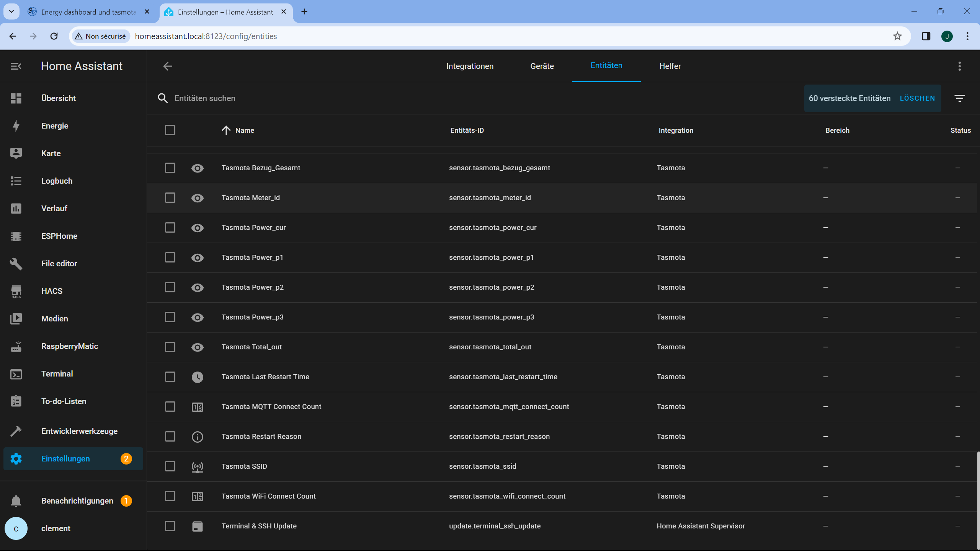Viewport: 980px width, 551px height.
Task: Check the Tasmota Total_out row checkbox
Action: (170, 347)
